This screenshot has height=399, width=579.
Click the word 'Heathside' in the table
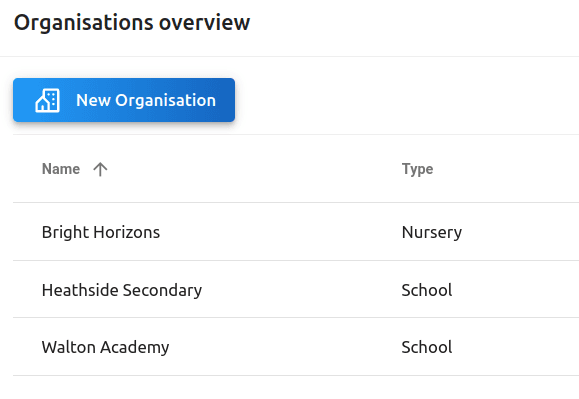pos(80,290)
